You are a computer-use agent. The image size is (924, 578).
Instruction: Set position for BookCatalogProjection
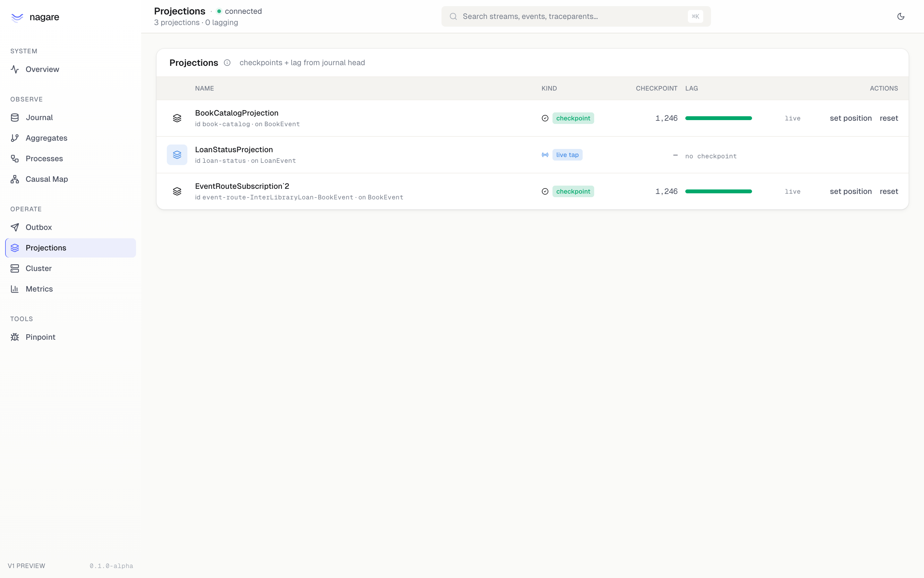pos(851,118)
